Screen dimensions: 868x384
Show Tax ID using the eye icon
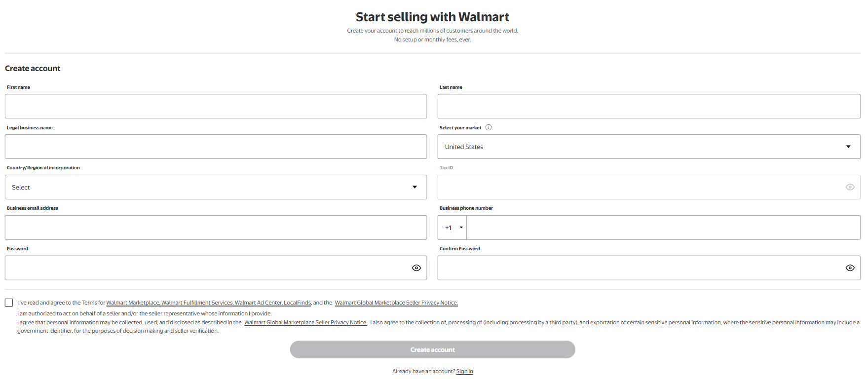pyautogui.click(x=850, y=187)
